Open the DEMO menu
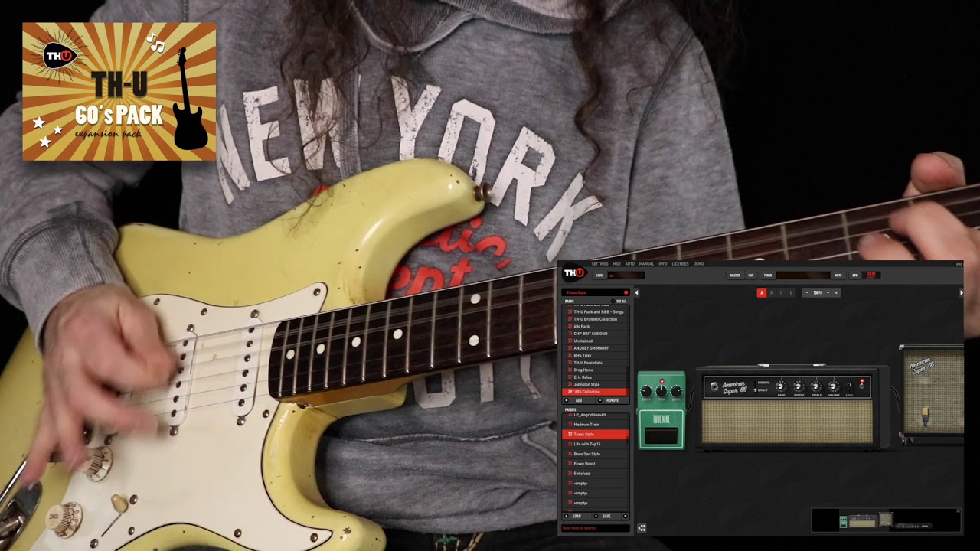The height and width of the screenshot is (551, 980). click(x=698, y=264)
